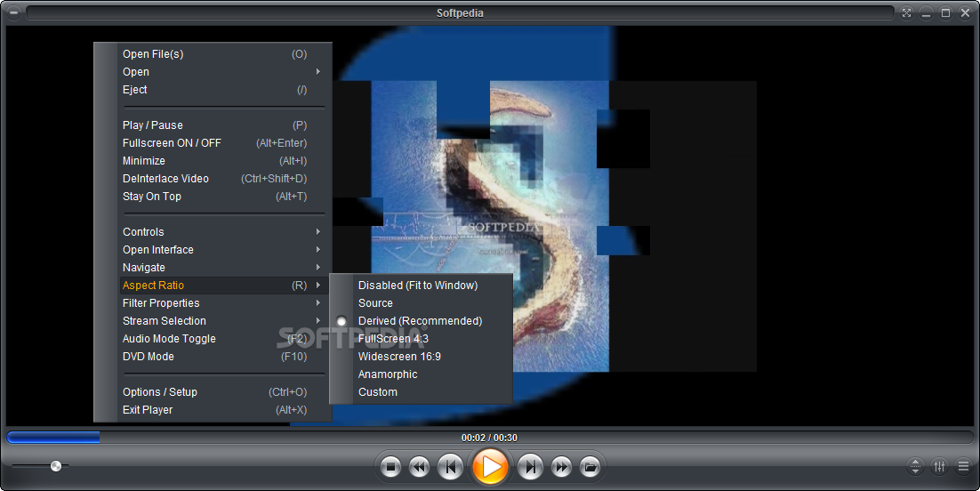Expand the Navigate submenu

(x=224, y=267)
